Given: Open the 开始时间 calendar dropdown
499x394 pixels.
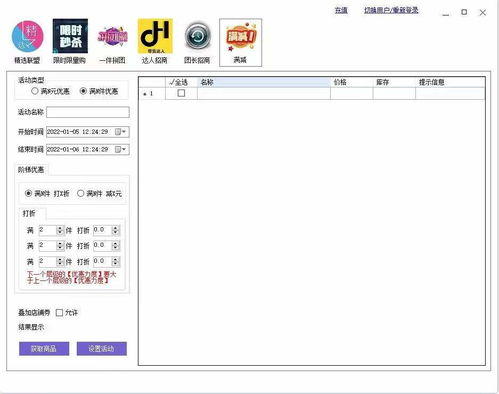Looking at the screenshot, I should click(121, 132).
